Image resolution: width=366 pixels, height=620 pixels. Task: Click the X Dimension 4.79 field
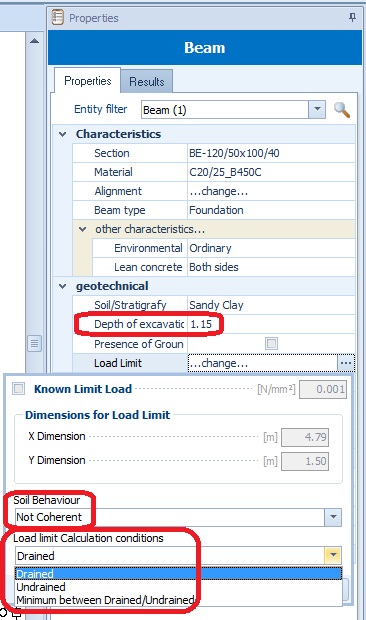305,437
